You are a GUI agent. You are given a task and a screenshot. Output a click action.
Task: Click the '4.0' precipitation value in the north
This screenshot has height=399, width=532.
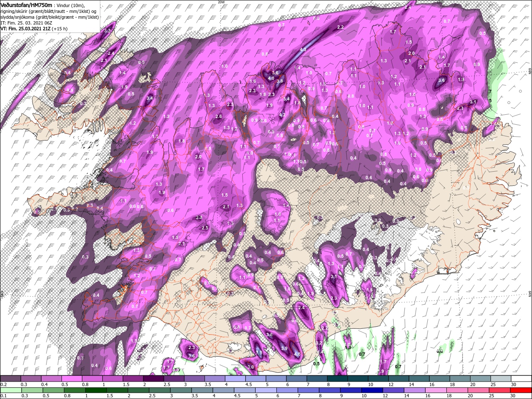click(271, 78)
